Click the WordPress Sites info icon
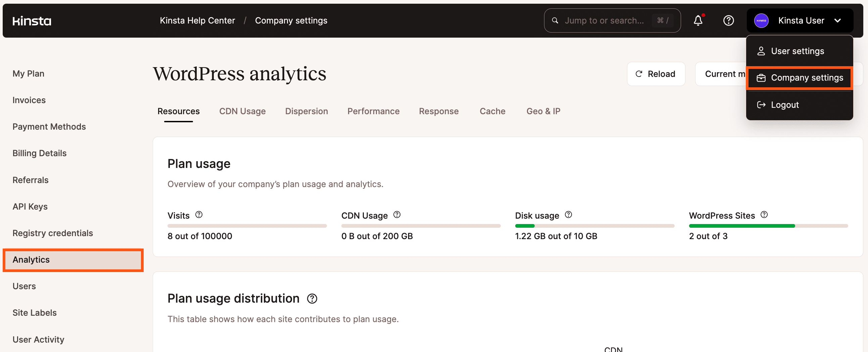Viewport: 868px width, 352px height. (x=764, y=215)
